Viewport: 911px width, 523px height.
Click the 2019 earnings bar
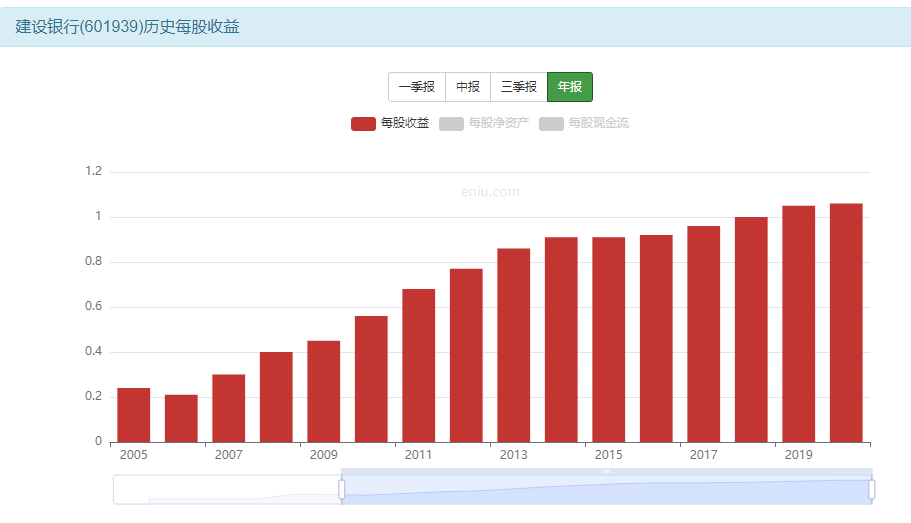pos(799,324)
